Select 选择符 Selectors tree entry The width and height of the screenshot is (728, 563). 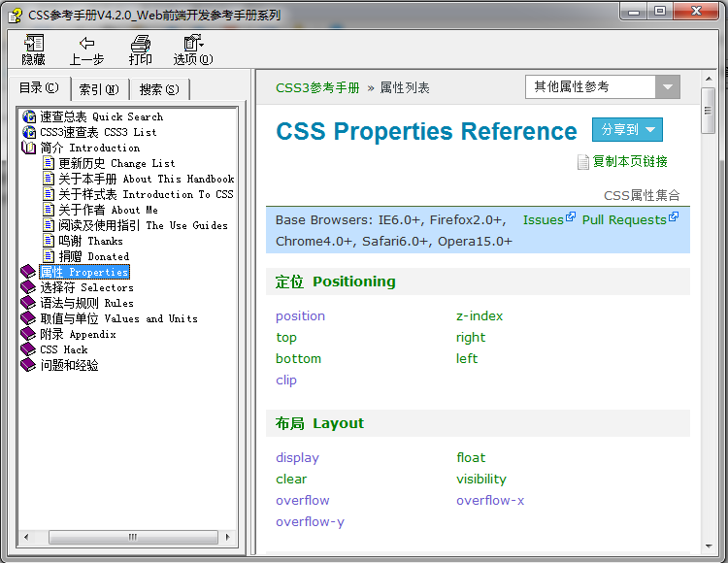pyautogui.click(x=86, y=287)
